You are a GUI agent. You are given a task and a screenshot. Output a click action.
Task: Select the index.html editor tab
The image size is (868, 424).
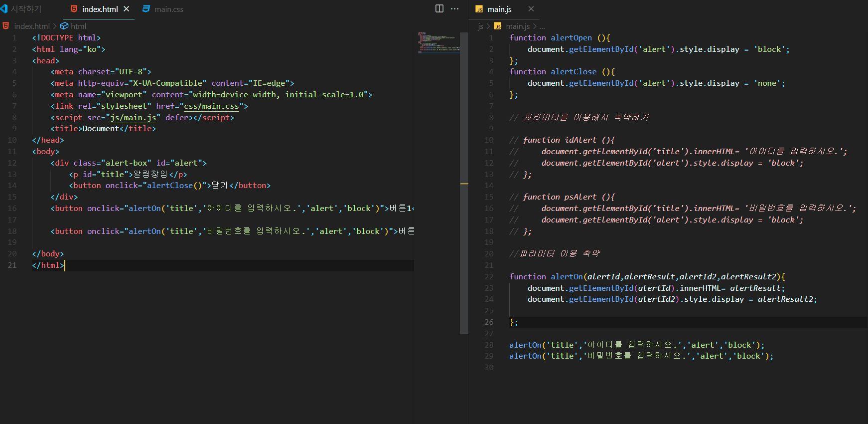(x=99, y=9)
